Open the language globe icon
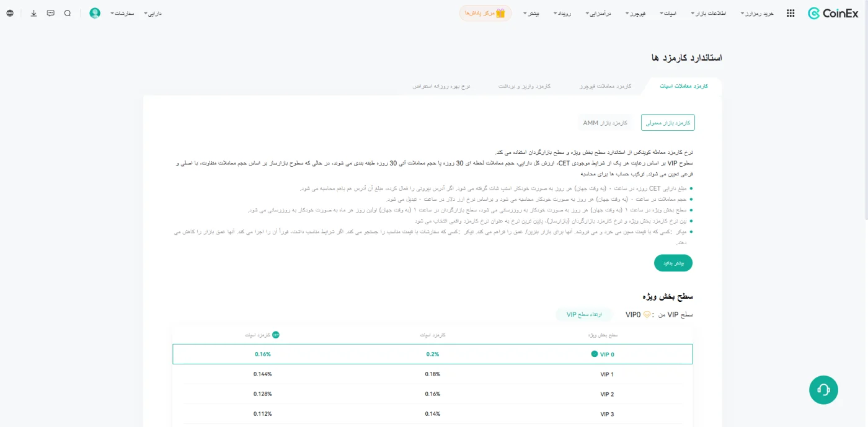This screenshot has height=427, width=868. [x=10, y=13]
